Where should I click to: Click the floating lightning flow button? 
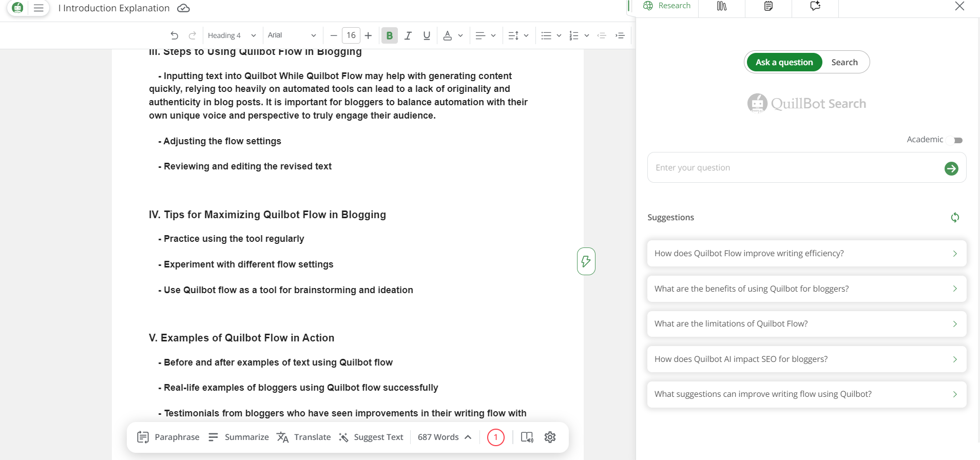pos(586,261)
